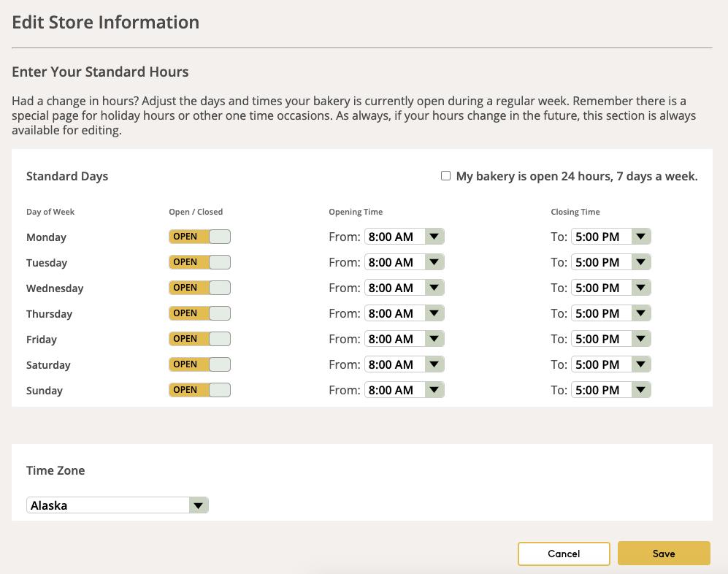
Task: Open Wednesday closing time dropdown
Action: click(610, 288)
